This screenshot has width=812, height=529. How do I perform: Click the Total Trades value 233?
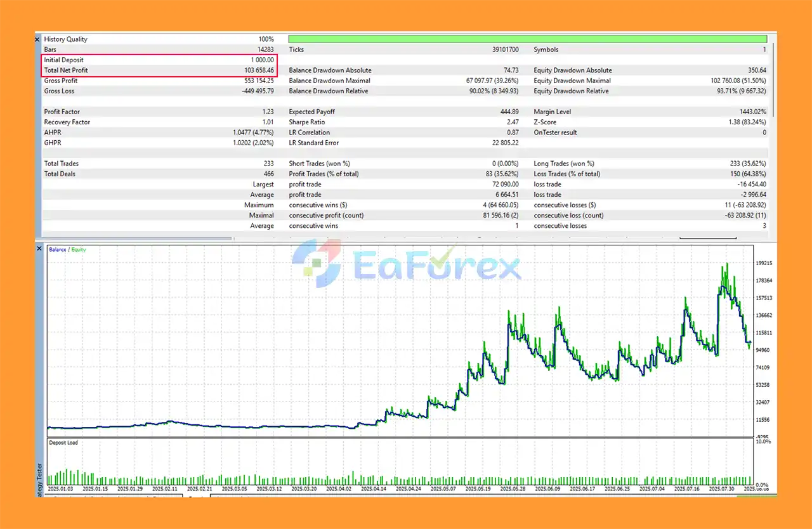268,164
